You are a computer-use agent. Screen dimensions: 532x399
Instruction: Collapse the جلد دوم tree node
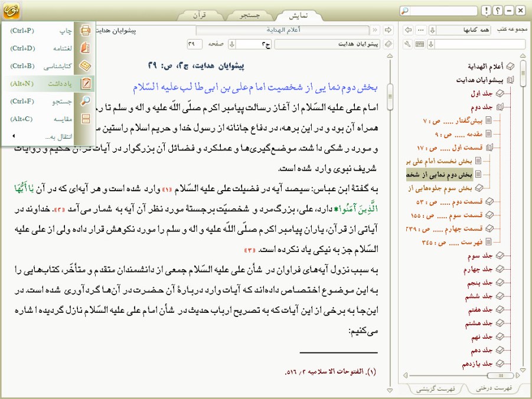click(x=500, y=107)
